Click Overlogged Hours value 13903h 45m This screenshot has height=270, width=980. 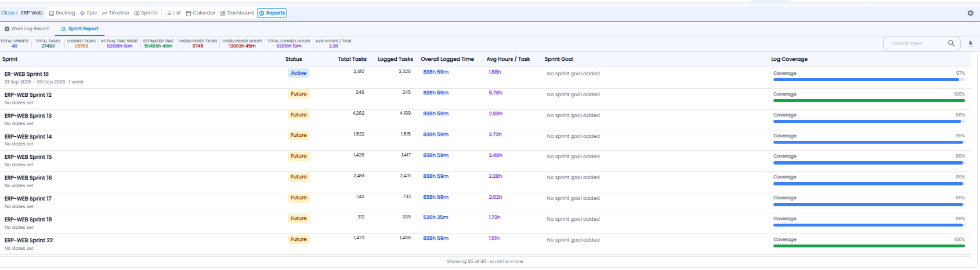(x=243, y=46)
